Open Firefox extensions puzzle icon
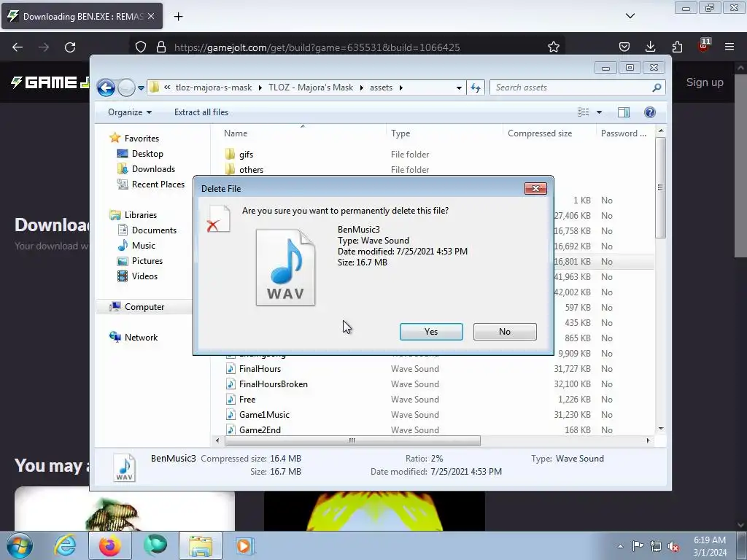Image resolution: width=747 pixels, height=560 pixels. tap(677, 47)
